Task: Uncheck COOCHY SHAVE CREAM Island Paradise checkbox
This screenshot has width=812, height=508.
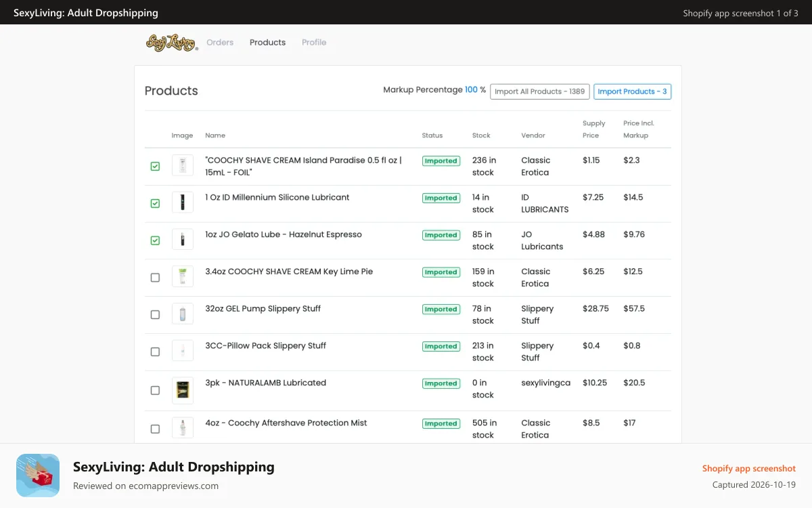Action: [155, 166]
